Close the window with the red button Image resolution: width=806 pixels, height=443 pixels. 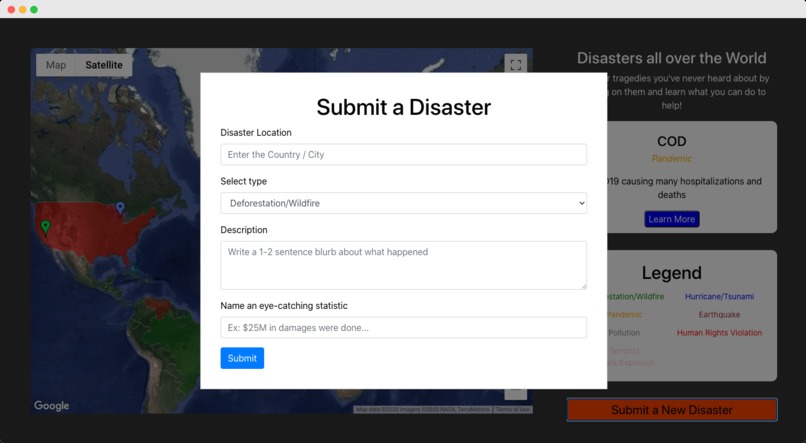[11, 9]
